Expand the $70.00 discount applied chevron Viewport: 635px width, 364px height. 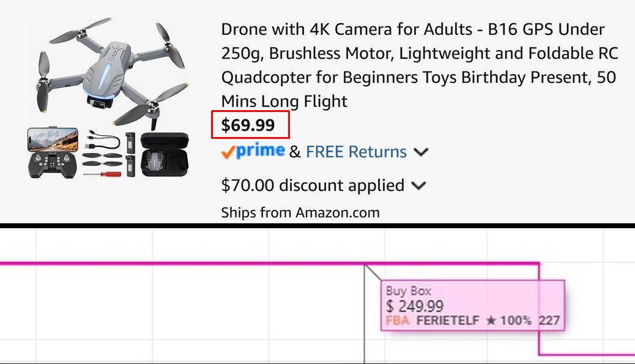[418, 186]
